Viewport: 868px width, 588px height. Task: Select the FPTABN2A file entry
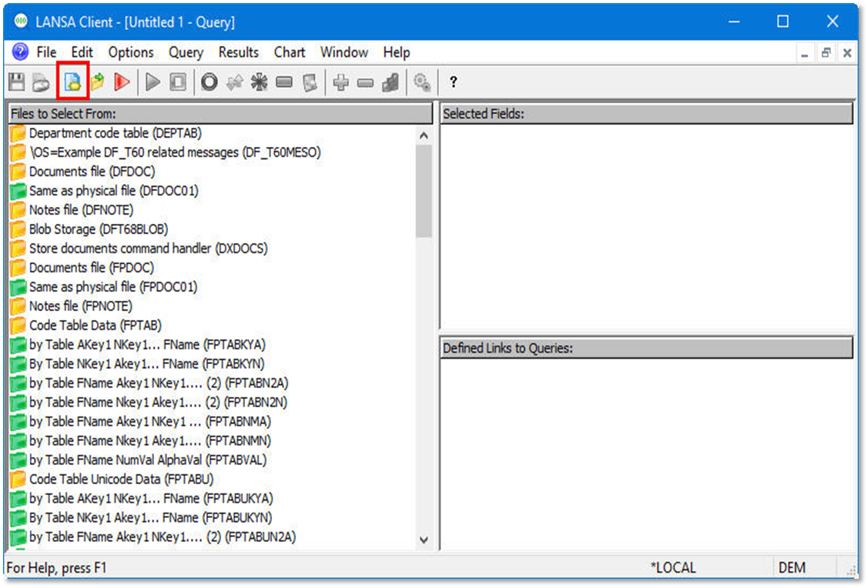[x=159, y=383]
